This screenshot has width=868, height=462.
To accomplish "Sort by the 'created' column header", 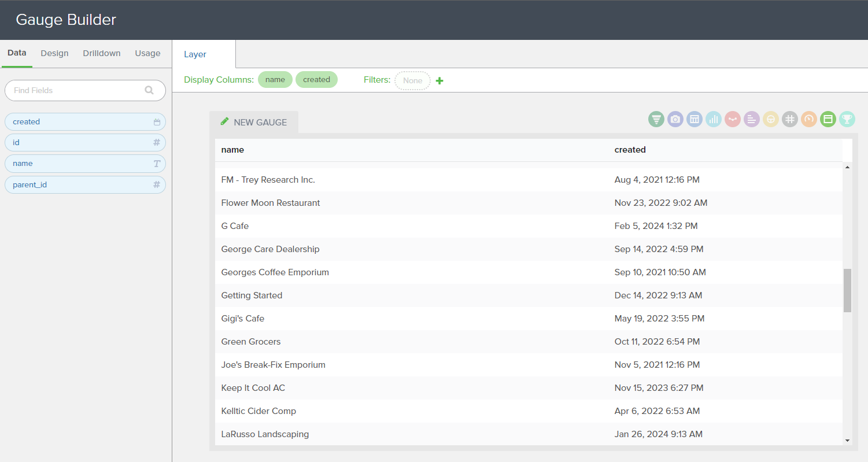I will tap(630, 150).
